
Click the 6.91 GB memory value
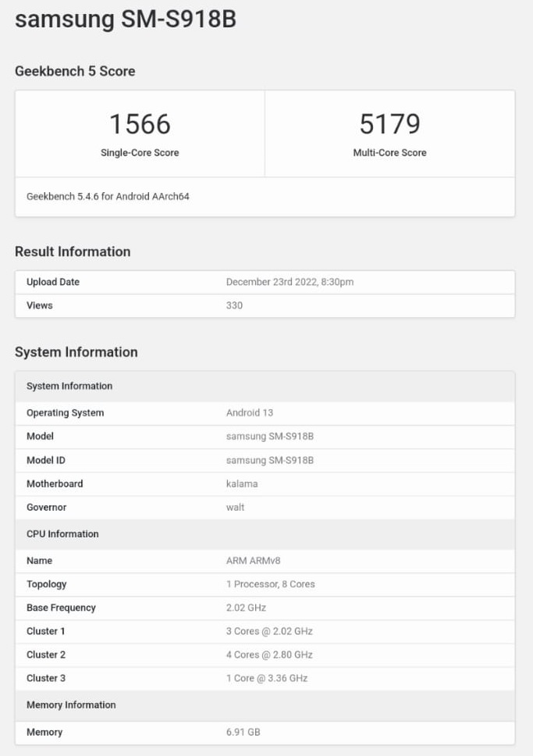tap(242, 733)
